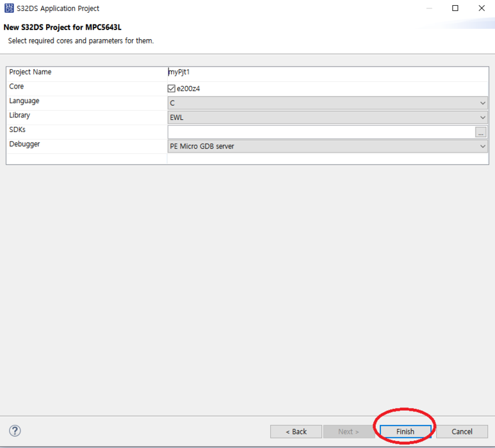Click the S32DS application icon in title bar

pyautogui.click(x=9, y=8)
